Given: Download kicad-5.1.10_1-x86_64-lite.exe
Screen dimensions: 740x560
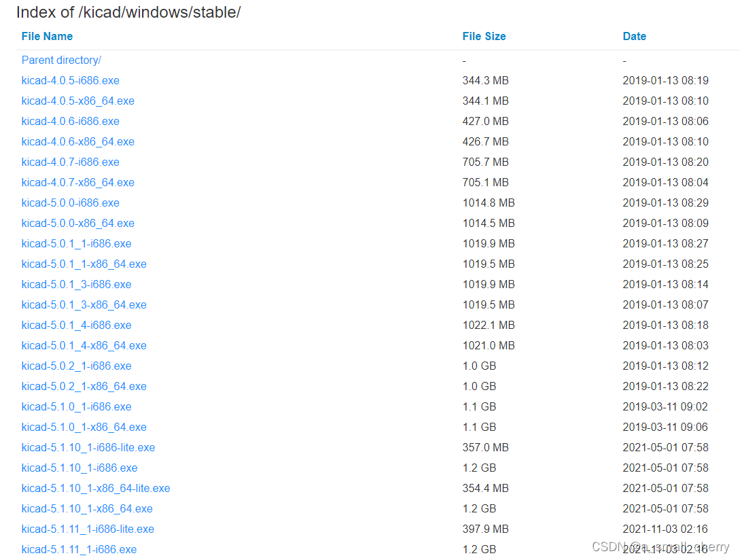Looking at the screenshot, I should [96, 488].
